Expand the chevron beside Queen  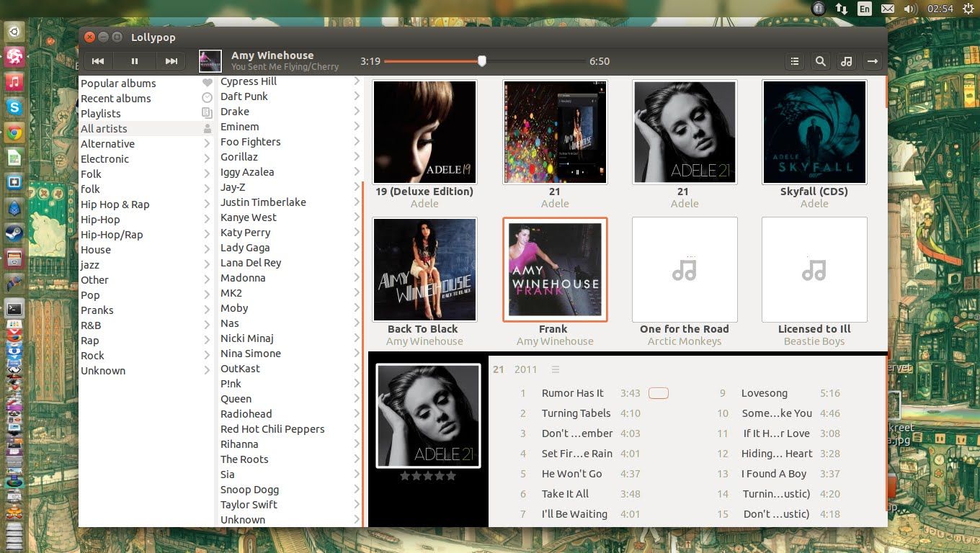click(357, 399)
